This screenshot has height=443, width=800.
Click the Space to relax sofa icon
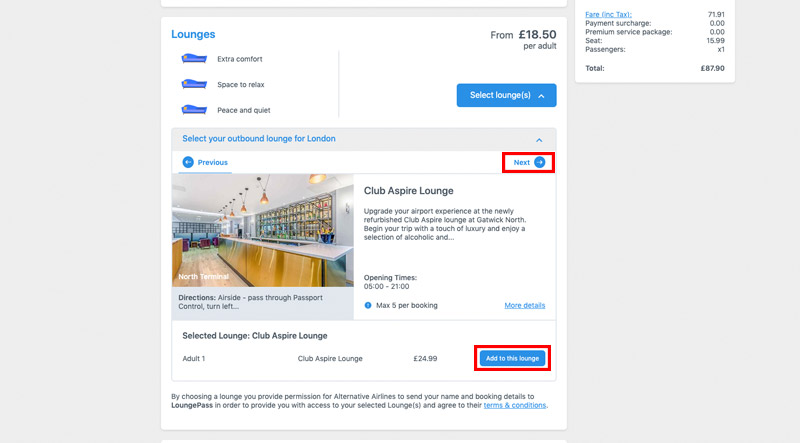(194, 84)
